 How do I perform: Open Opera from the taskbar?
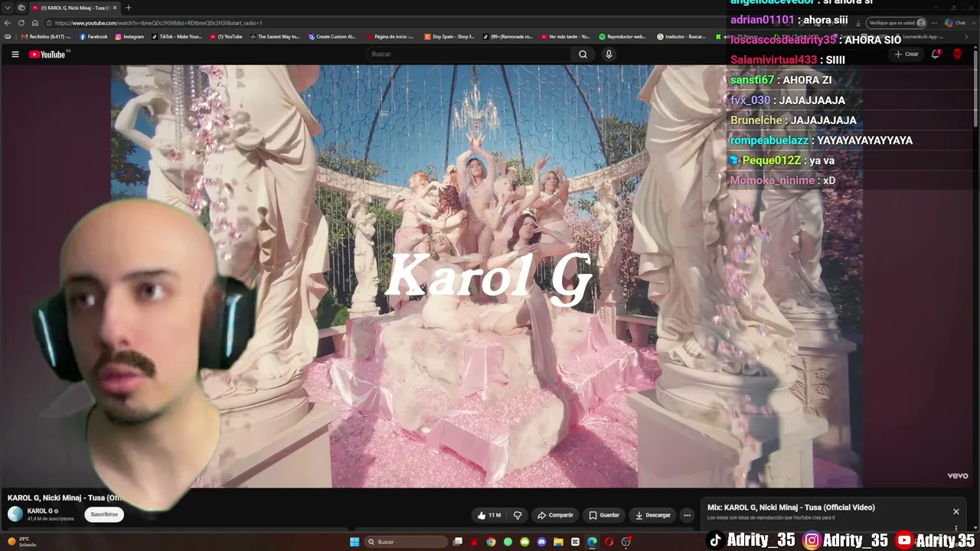609,542
